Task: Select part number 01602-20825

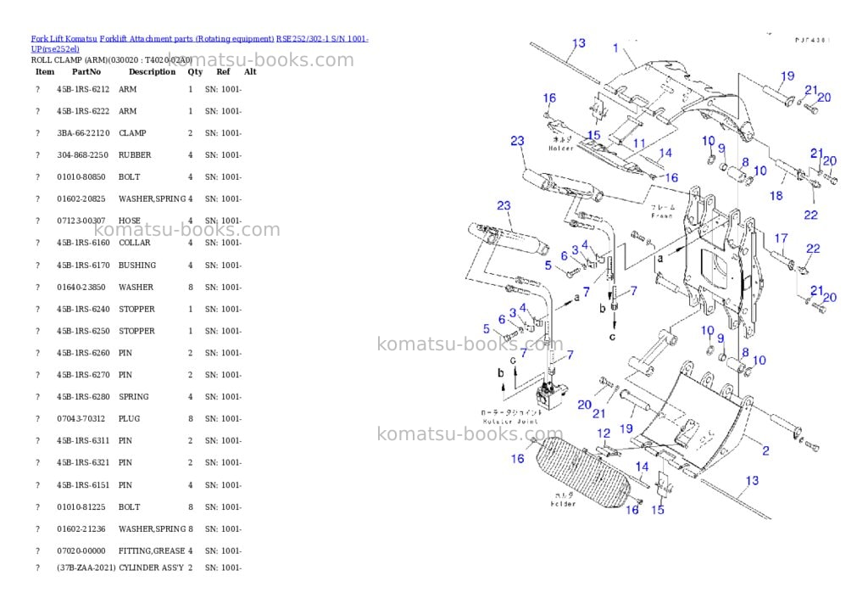Action: pos(81,198)
